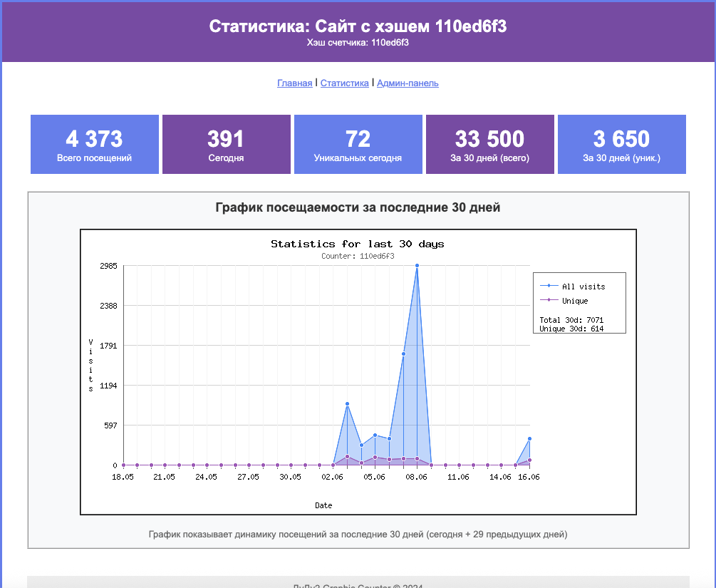Click x-axis date label 08.06
This screenshot has height=588, width=716.
point(417,477)
